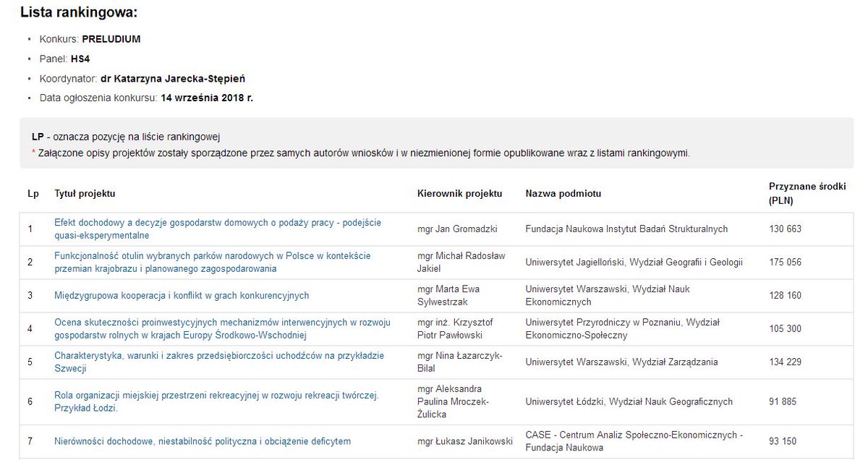Image resolution: width=868 pixels, height=460 pixels.
Task: Select funding amount '134 229'
Action: [785, 362]
